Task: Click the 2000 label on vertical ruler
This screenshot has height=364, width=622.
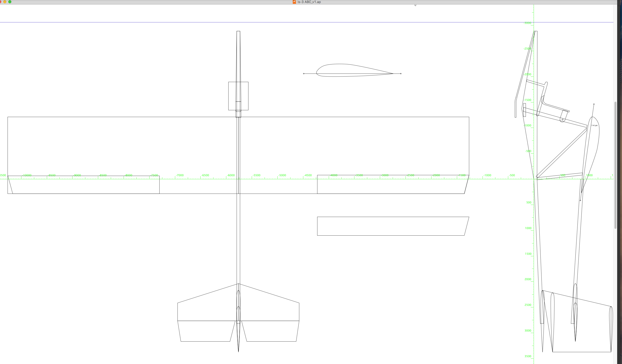Action: pos(528,279)
